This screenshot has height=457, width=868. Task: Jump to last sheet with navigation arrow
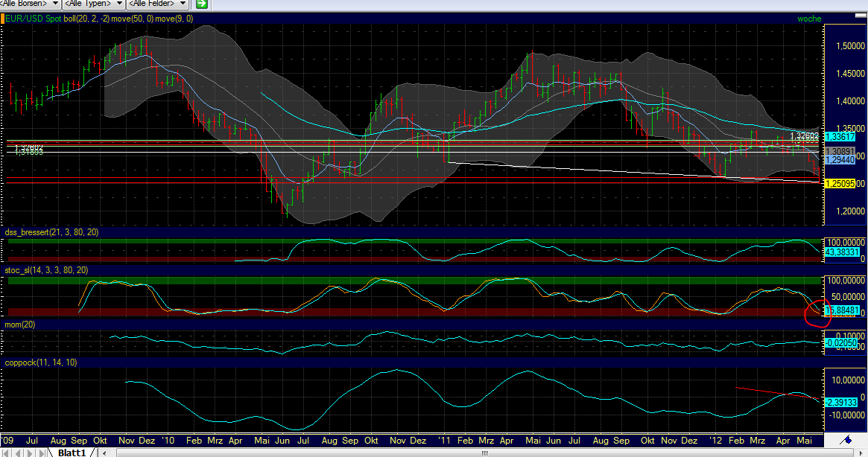[x=42, y=453]
